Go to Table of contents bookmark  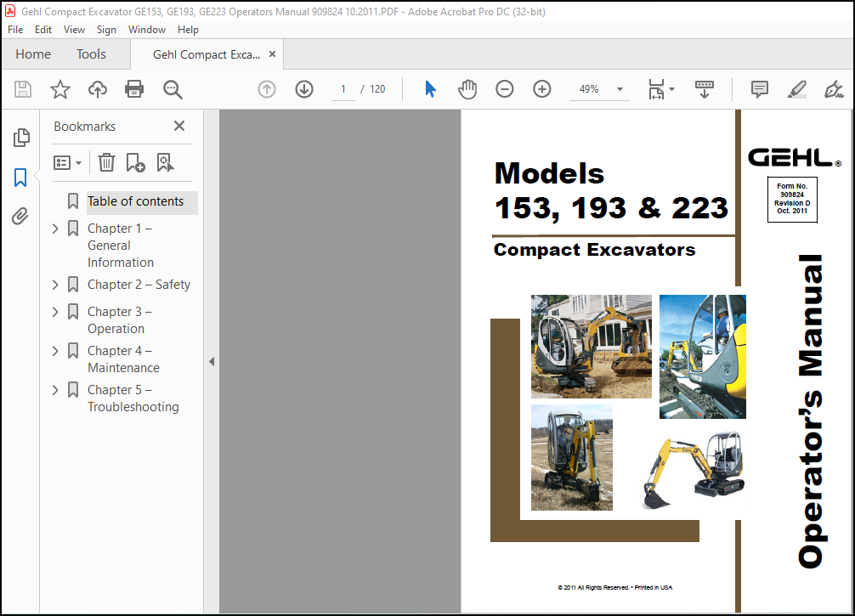136,201
